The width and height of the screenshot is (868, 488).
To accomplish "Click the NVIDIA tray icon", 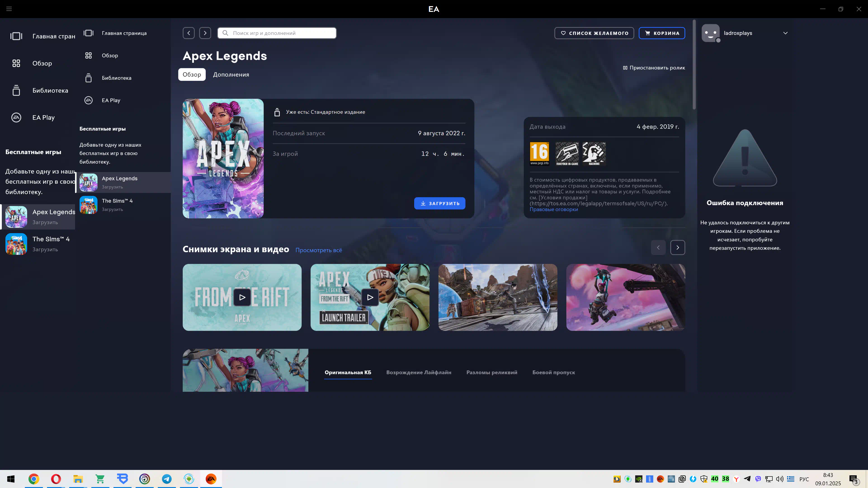I will pyautogui.click(x=639, y=479).
